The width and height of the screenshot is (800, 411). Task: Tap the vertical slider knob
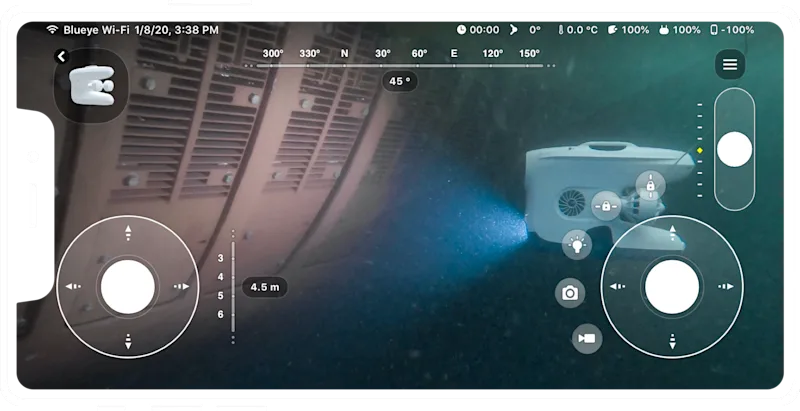point(734,149)
